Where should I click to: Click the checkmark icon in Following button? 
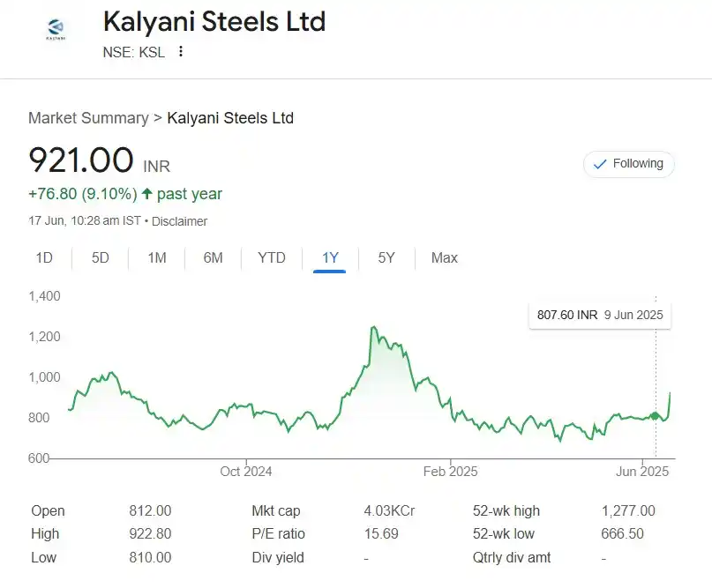pyautogui.click(x=600, y=164)
